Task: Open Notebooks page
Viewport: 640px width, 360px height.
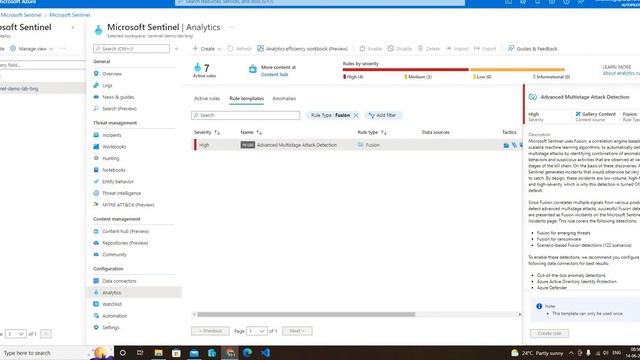Action: pyautogui.click(x=113, y=170)
